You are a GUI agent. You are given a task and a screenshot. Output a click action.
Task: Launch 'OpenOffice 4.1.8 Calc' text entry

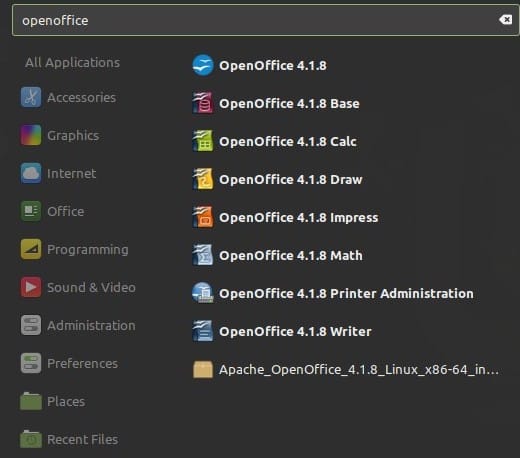click(288, 141)
